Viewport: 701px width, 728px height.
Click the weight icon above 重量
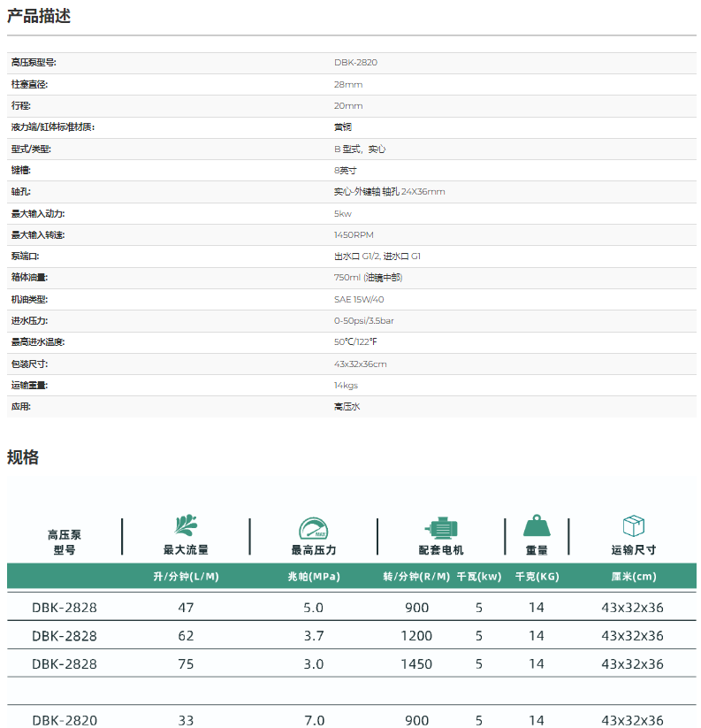[x=537, y=526]
